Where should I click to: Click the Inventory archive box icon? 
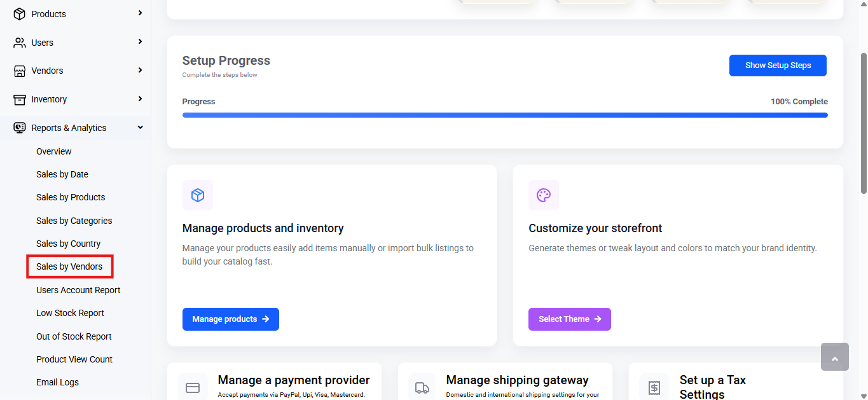[x=20, y=99]
